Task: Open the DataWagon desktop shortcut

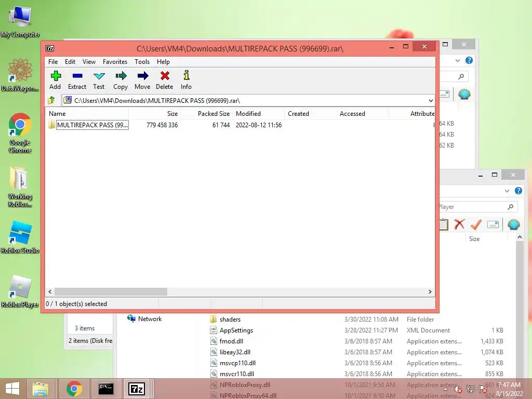Action: point(20,75)
